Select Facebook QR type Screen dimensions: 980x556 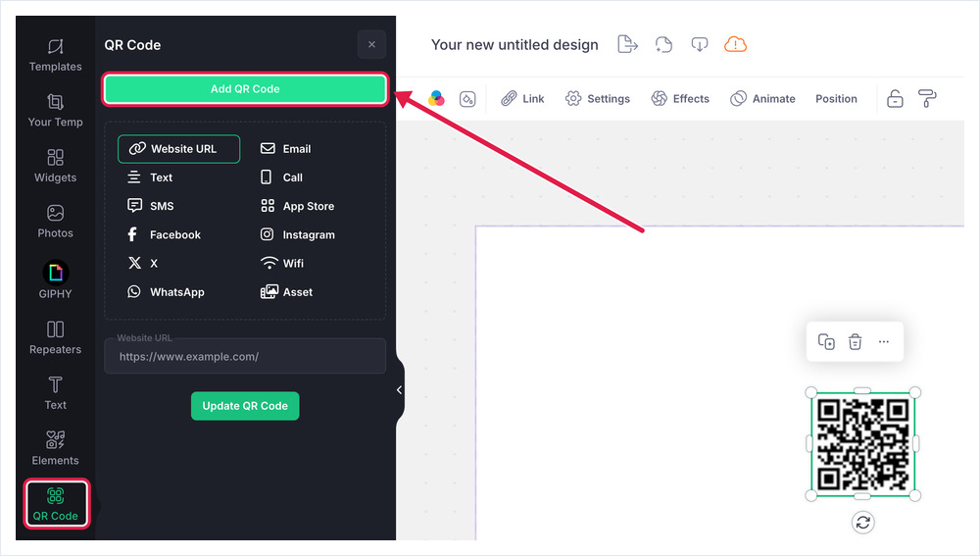[x=164, y=234]
